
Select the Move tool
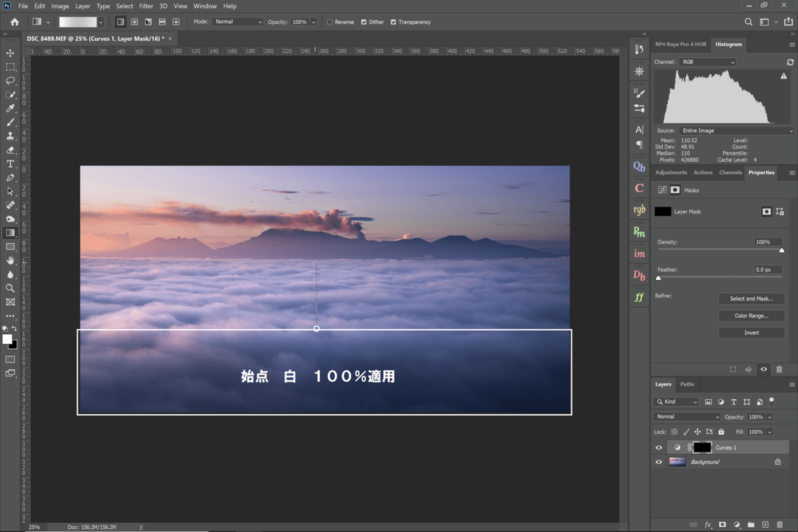(10, 53)
